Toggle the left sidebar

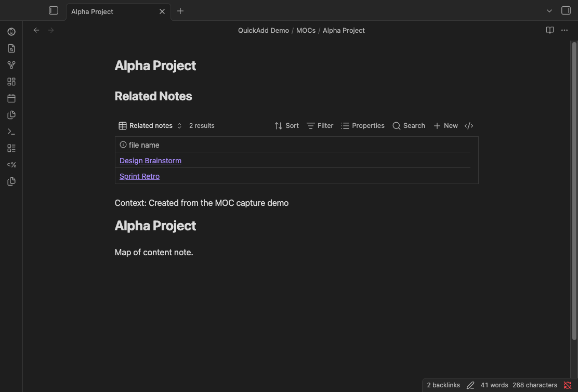(x=54, y=11)
